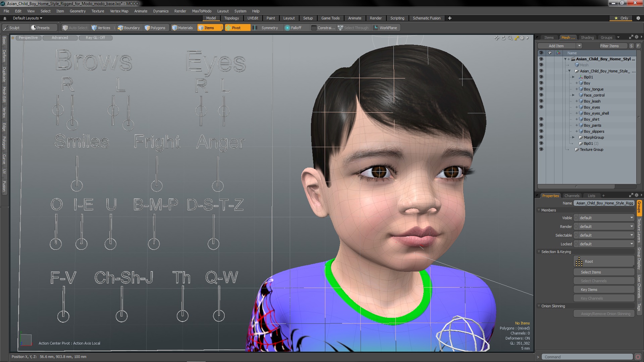Maximize the Properties panel
This screenshot has height=362, width=644.
pos(631,195)
